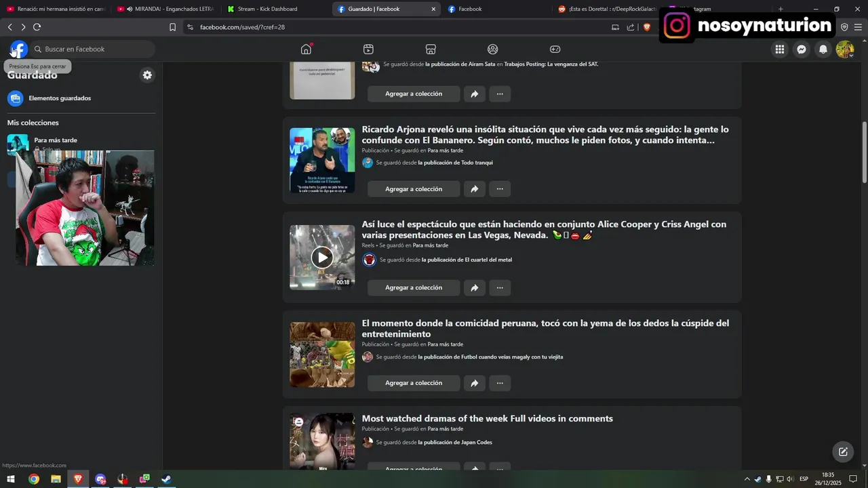Click the address bar URL facebook.com/saved

click(242, 27)
